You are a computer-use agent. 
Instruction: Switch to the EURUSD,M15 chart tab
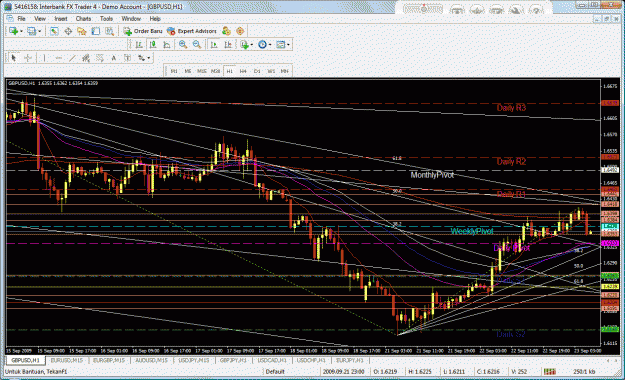pyautogui.click(x=67, y=360)
